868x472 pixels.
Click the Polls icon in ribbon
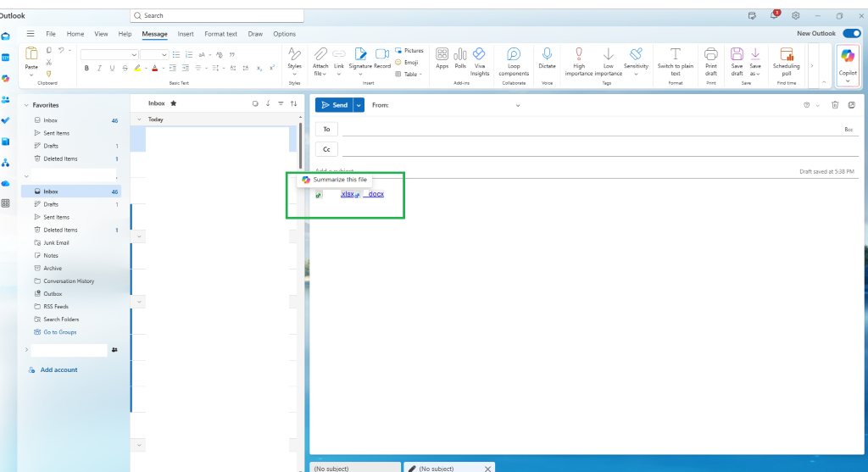[460, 58]
